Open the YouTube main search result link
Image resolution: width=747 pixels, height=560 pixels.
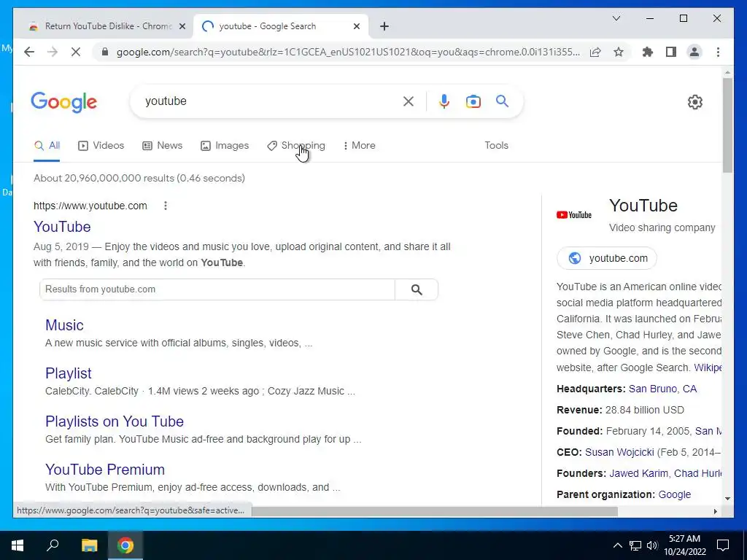tap(62, 227)
